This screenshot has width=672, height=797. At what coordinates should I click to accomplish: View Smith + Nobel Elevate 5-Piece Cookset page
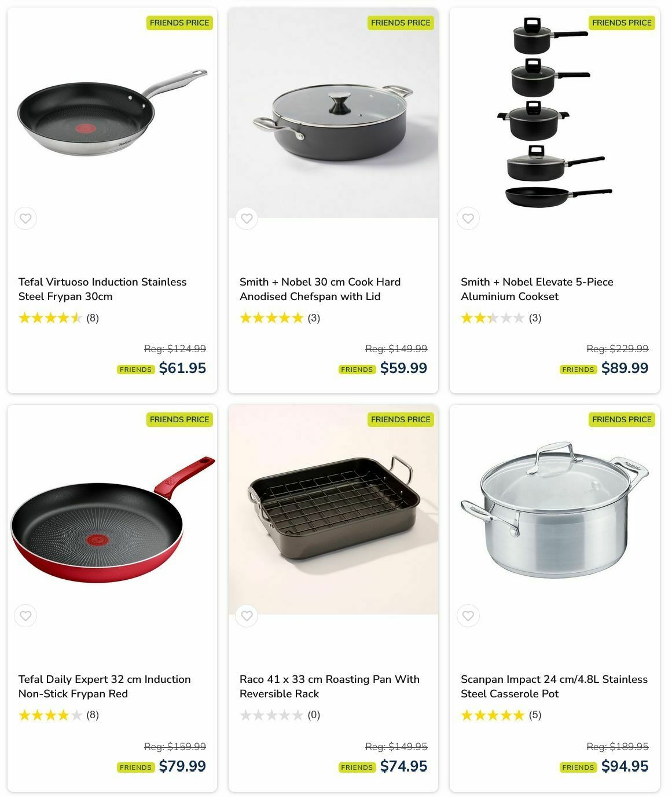[537, 289]
